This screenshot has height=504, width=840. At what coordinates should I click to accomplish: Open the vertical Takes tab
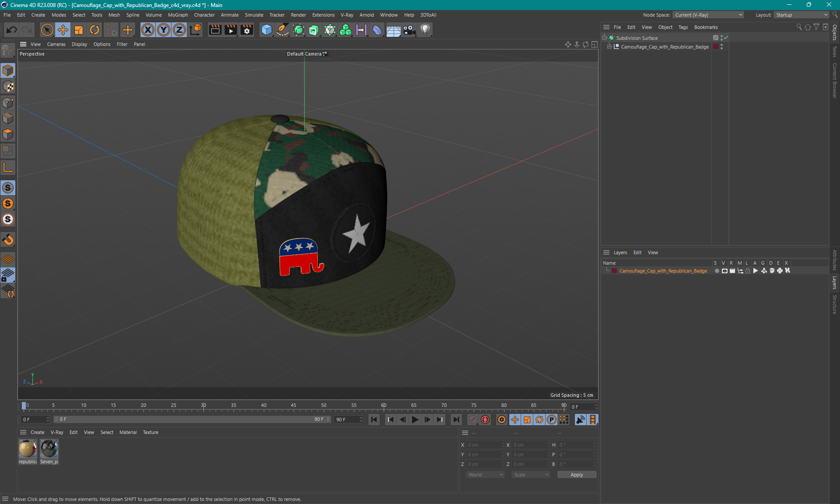point(835,51)
